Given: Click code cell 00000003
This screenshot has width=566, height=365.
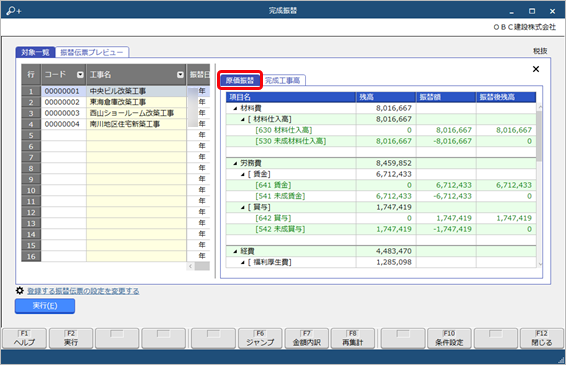Looking at the screenshot, I should [64, 113].
